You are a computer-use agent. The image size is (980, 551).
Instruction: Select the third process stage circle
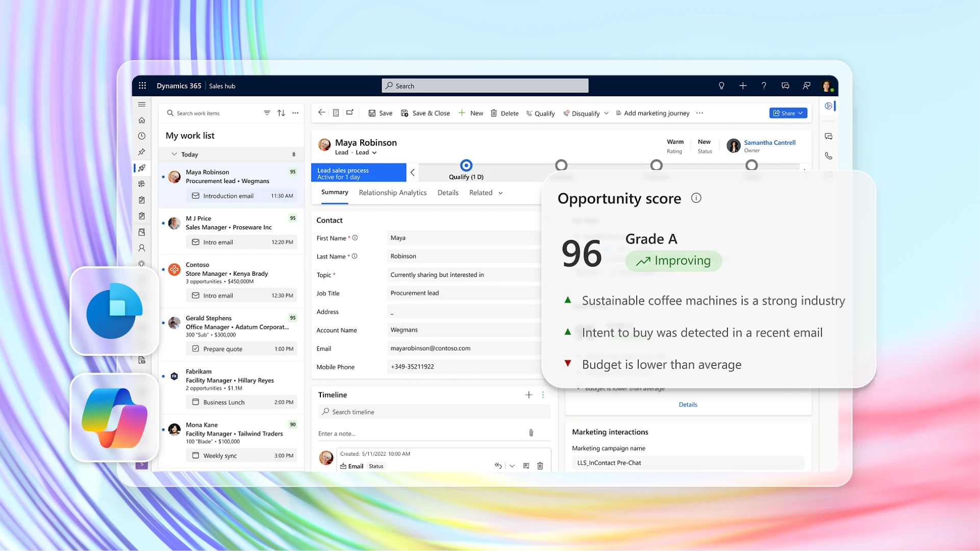657,165
